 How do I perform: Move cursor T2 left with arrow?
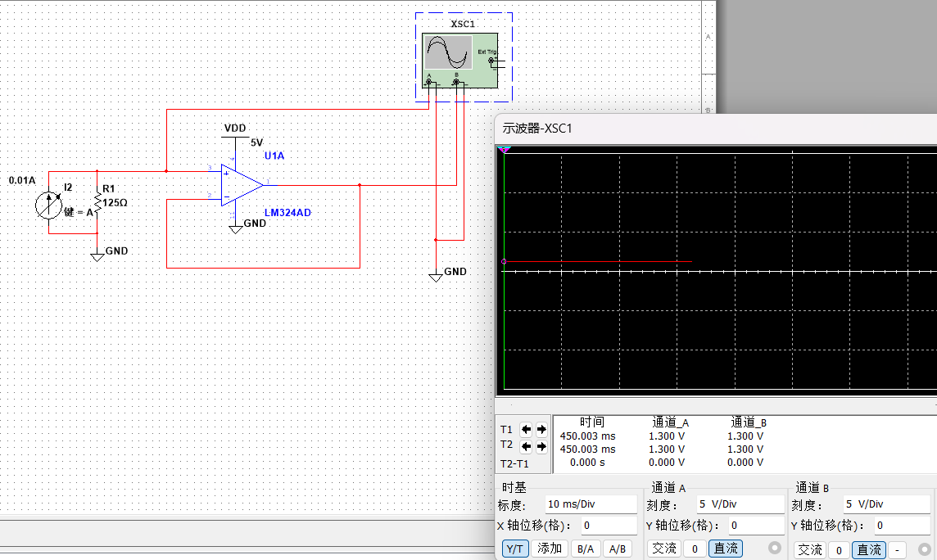point(526,446)
